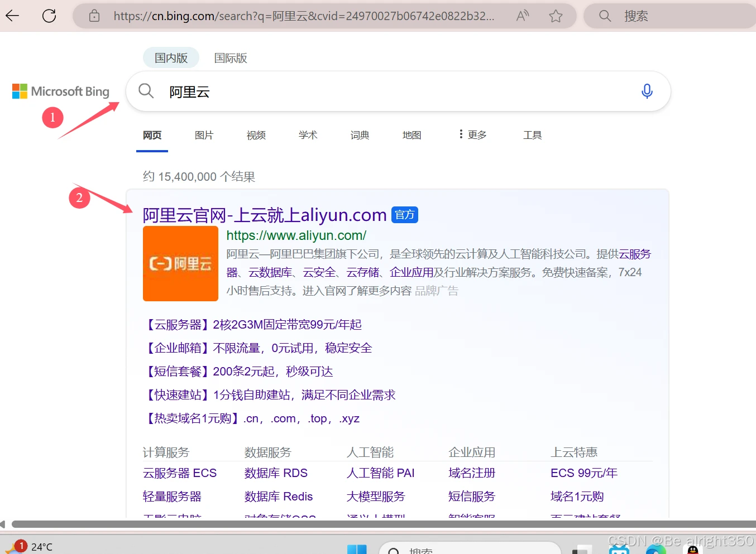Select the 地图 tab
Viewport: 756px width, 554px height.
(x=412, y=135)
